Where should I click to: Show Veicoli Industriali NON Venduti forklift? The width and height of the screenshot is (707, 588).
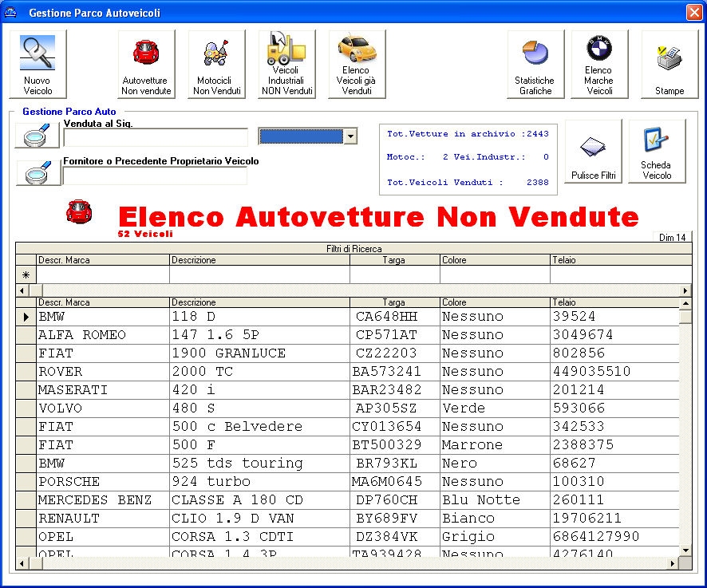[x=286, y=64]
